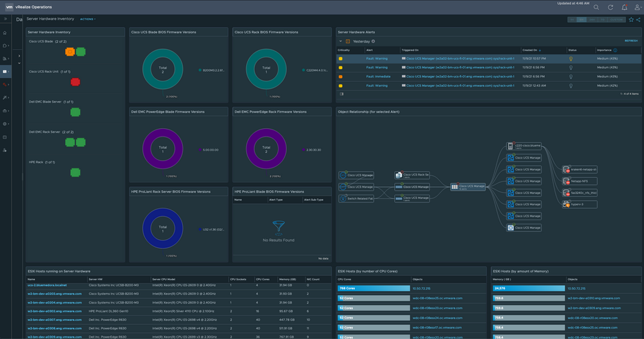Click the Criticality column header
Image resolution: width=644 pixels, height=339 pixels.
tap(344, 50)
